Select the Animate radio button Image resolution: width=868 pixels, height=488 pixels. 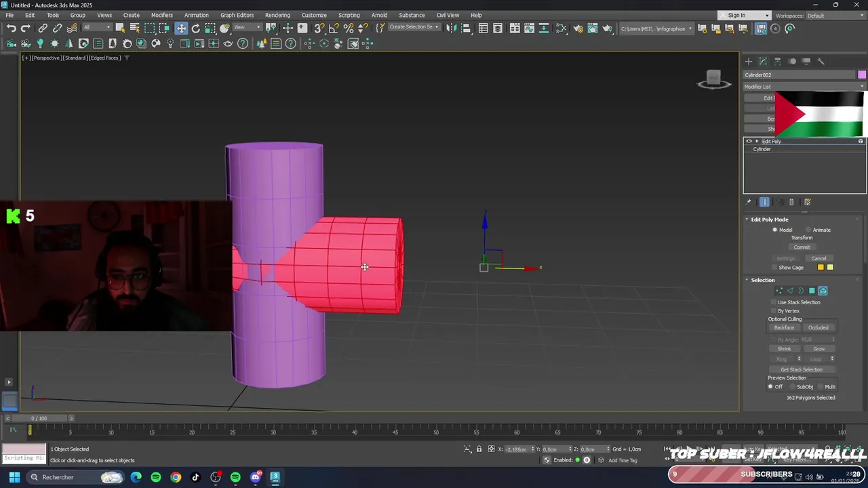click(x=808, y=230)
